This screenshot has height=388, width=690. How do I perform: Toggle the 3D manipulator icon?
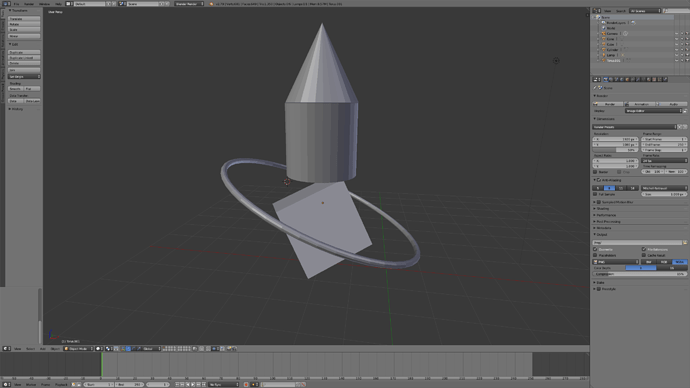[123, 349]
